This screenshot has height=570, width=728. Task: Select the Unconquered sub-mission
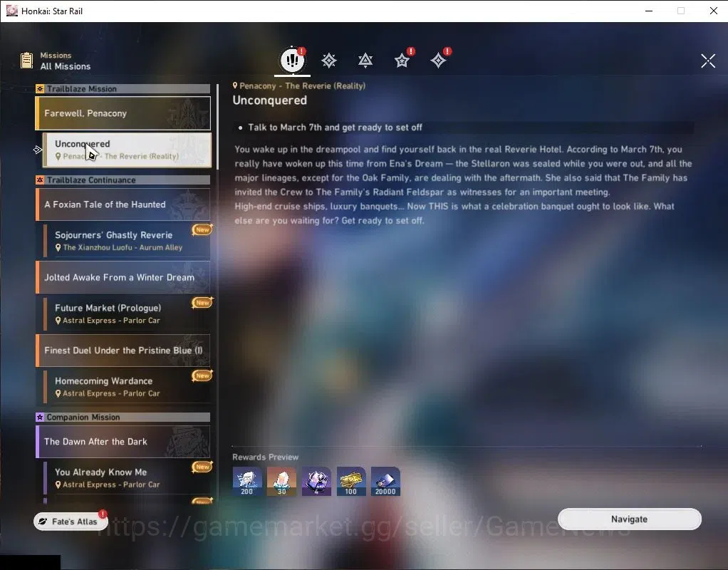(127, 150)
